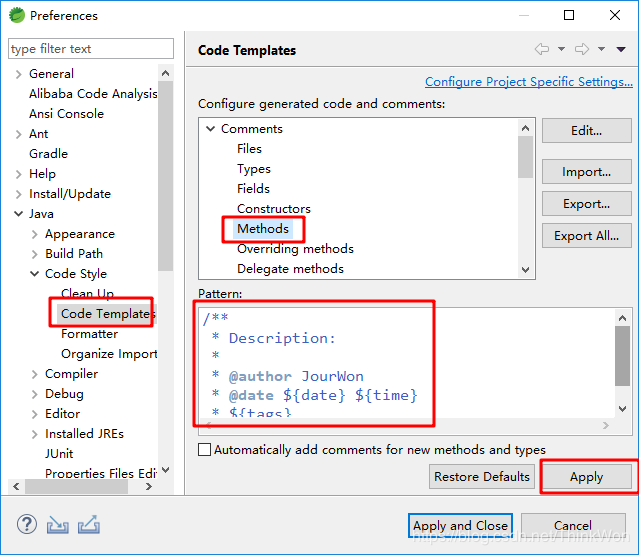Select Alibaba Code Analysis preference page
The height and width of the screenshot is (555, 639).
[93, 94]
